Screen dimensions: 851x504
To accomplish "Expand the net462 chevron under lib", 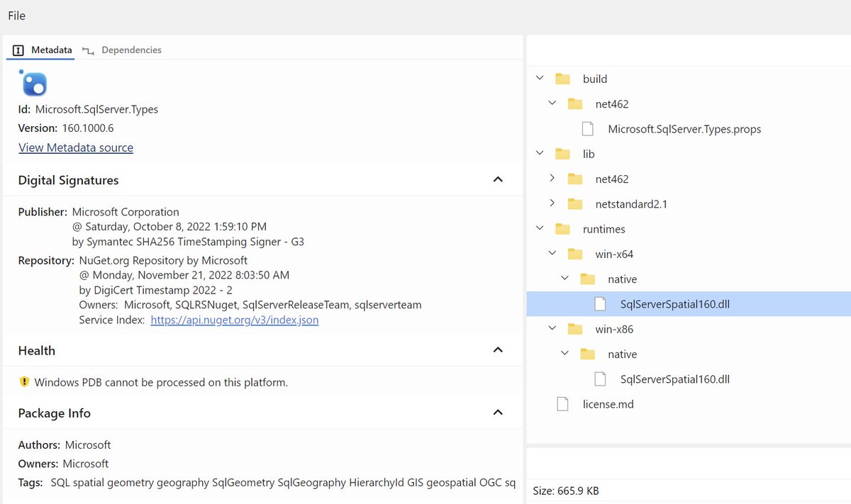I will [x=553, y=179].
